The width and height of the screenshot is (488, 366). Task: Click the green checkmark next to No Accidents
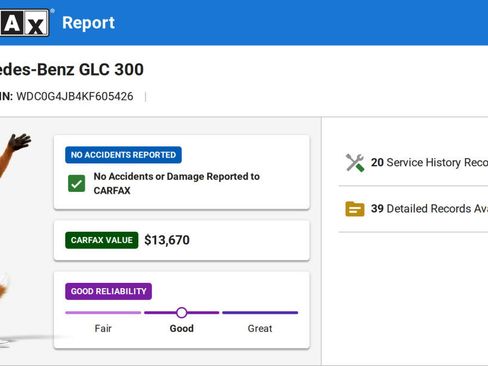click(76, 183)
